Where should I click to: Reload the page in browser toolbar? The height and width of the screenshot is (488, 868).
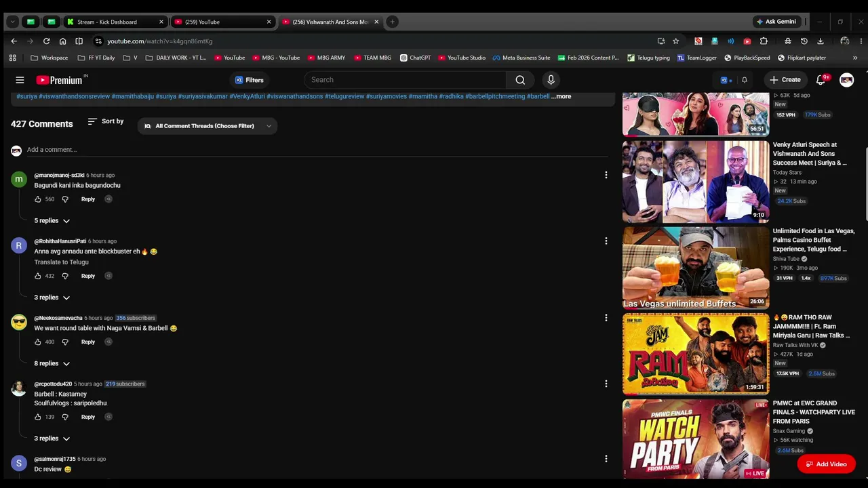pos(46,41)
